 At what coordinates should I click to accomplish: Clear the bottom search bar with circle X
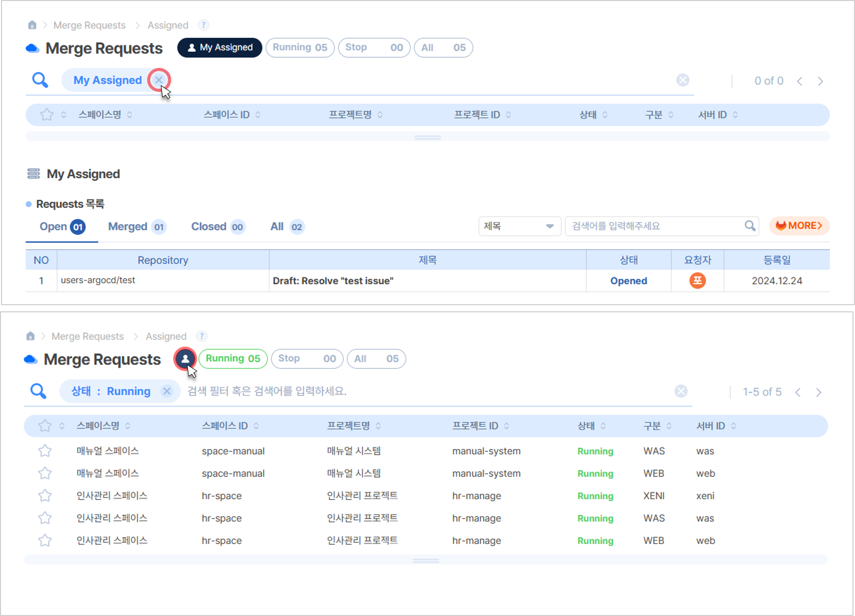tap(681, 391)
